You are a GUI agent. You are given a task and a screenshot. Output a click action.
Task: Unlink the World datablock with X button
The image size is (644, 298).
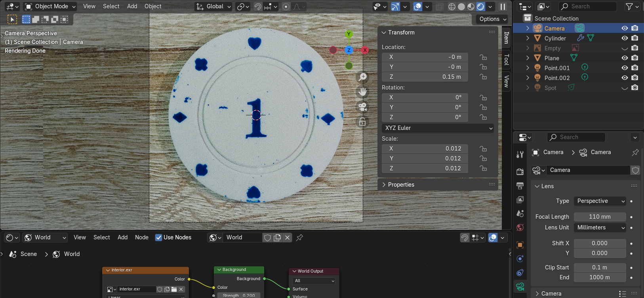pos(288,237)
